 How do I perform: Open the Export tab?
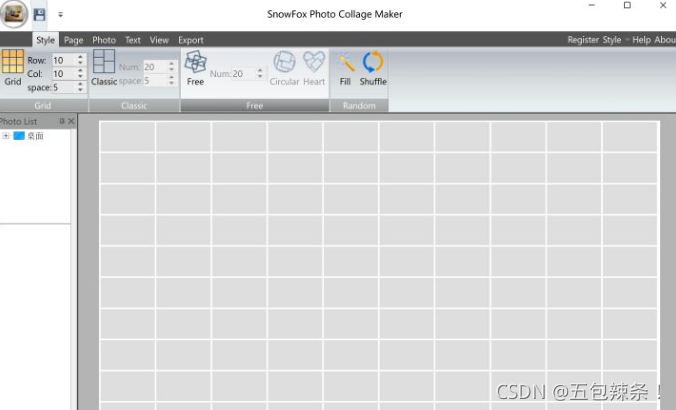[x=190, y=40]
